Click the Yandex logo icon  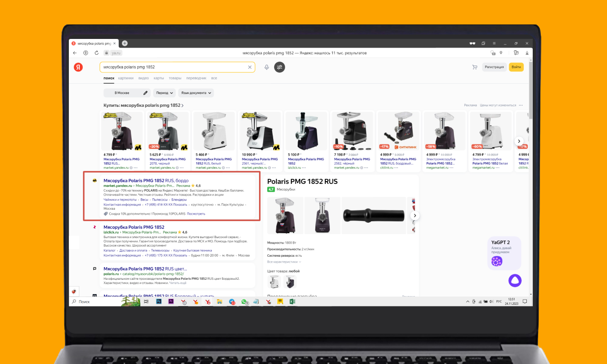tap(78, 67)
